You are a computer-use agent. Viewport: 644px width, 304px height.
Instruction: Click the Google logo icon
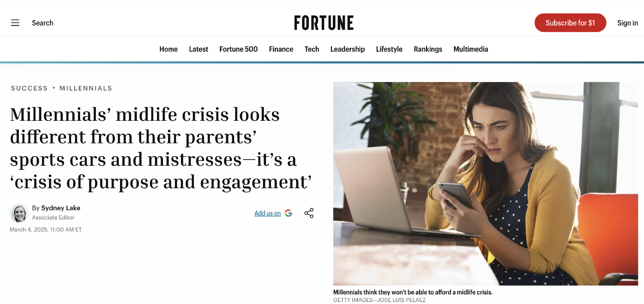[x=288, y=213]
